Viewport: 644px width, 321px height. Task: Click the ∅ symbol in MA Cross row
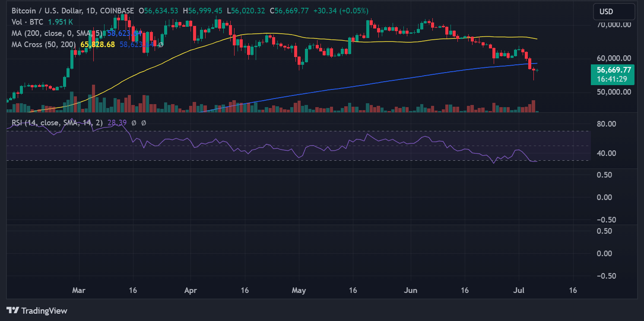(160, 44)
